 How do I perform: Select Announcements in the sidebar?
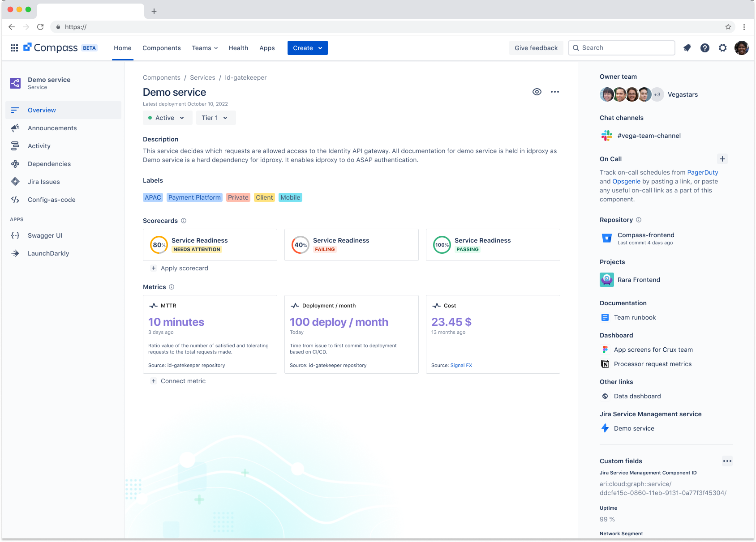[63, 128]
